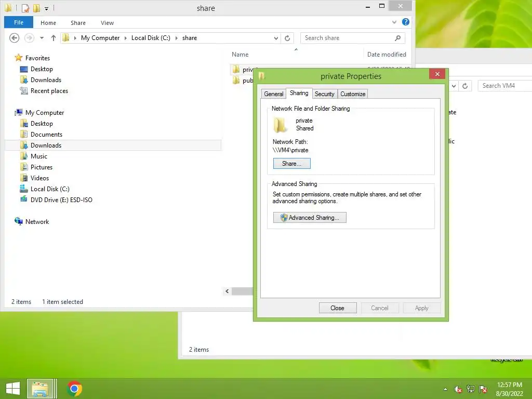Click the Close button in Properties dialog

[337, 308]
